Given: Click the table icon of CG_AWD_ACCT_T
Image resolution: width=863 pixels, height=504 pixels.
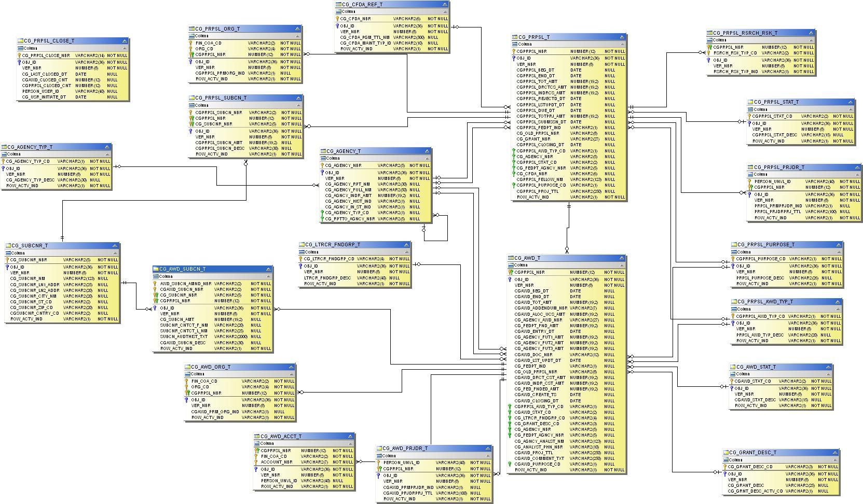Looking at the screenshot, I should point(257,437).
